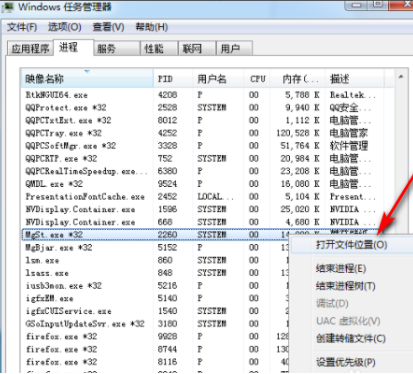Choose 打开文件位置(O) in context menu
This screenshot has height=374, width=413.
point(352,245)
